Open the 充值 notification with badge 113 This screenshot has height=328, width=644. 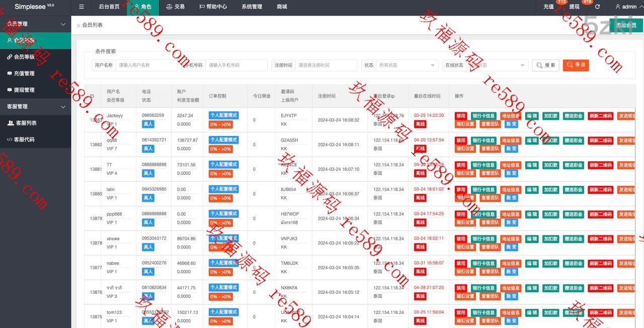(548, 7)
